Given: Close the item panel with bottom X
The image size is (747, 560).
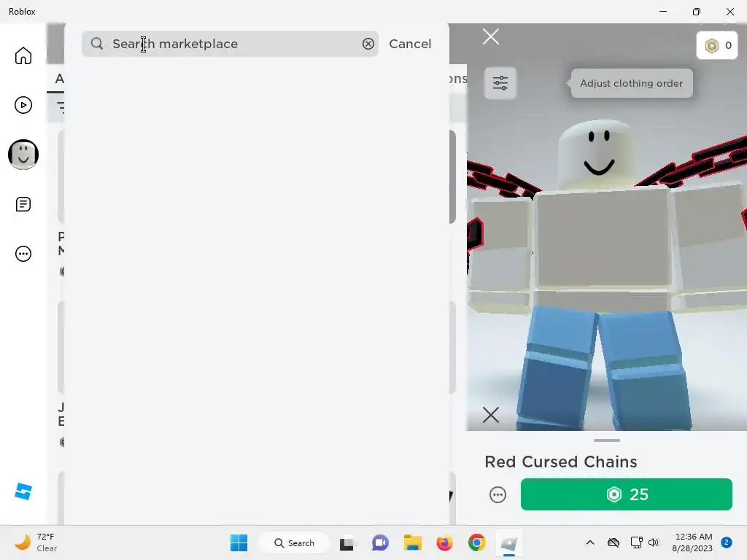Looking at the screenshot, I should click(491, 415).
